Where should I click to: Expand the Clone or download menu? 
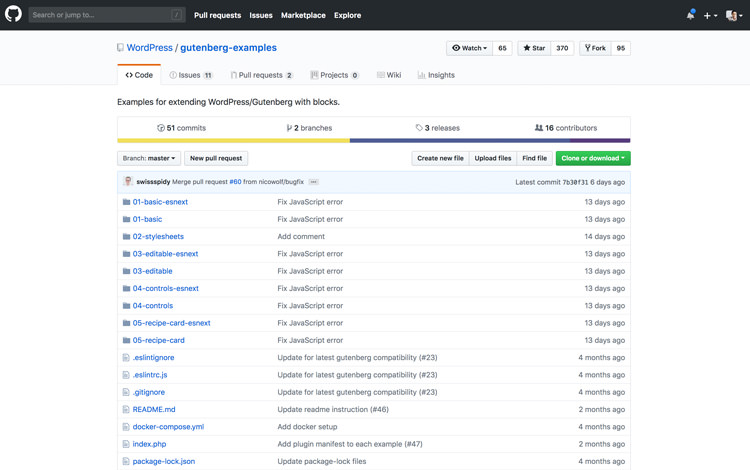tap(593, 158)
